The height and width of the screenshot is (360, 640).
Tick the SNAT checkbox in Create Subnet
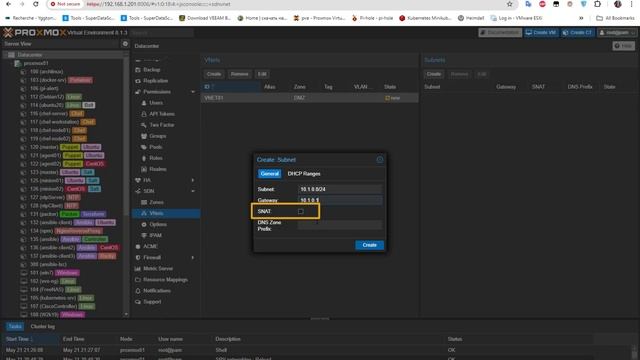(x=301, y=211)
